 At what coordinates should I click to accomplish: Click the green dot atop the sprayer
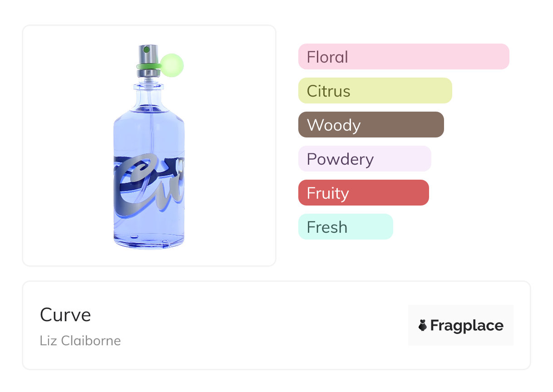point(146,49)
